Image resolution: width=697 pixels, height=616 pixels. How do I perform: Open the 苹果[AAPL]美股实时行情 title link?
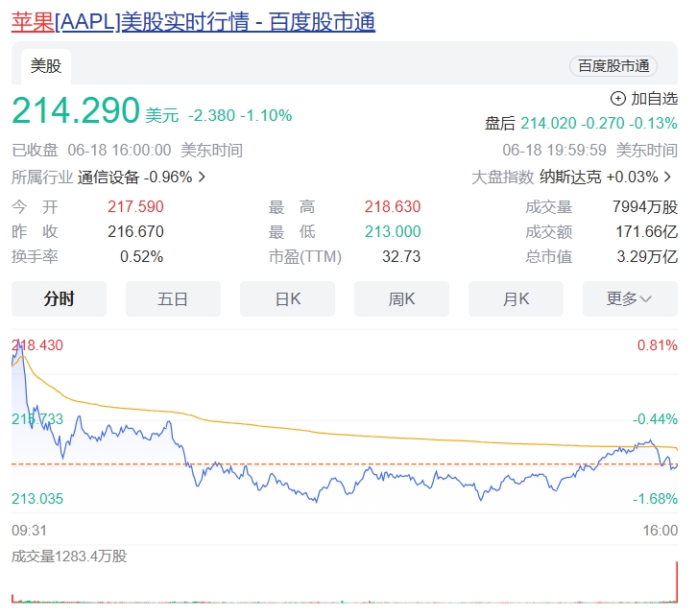pos(193,22)
